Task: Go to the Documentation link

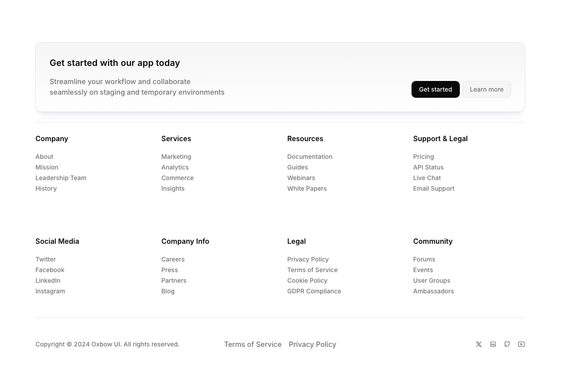Action: pyautogui.click(x=310, y=157)
